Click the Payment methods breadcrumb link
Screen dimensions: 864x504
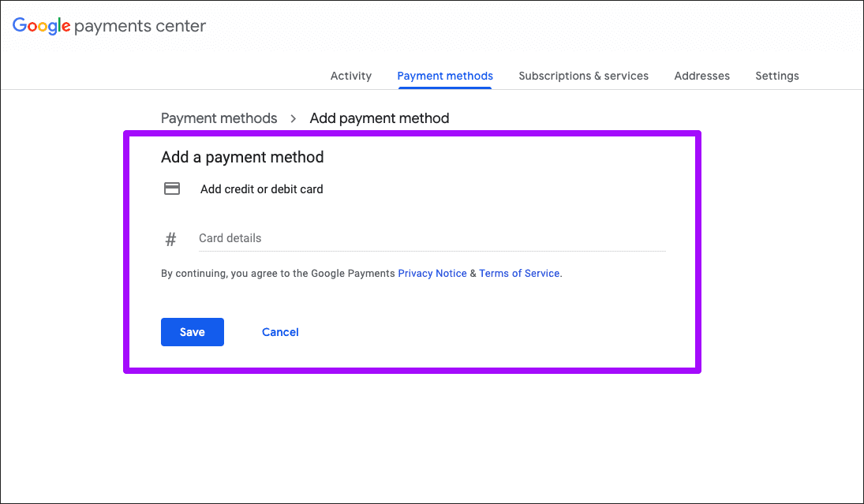(219, 118)
